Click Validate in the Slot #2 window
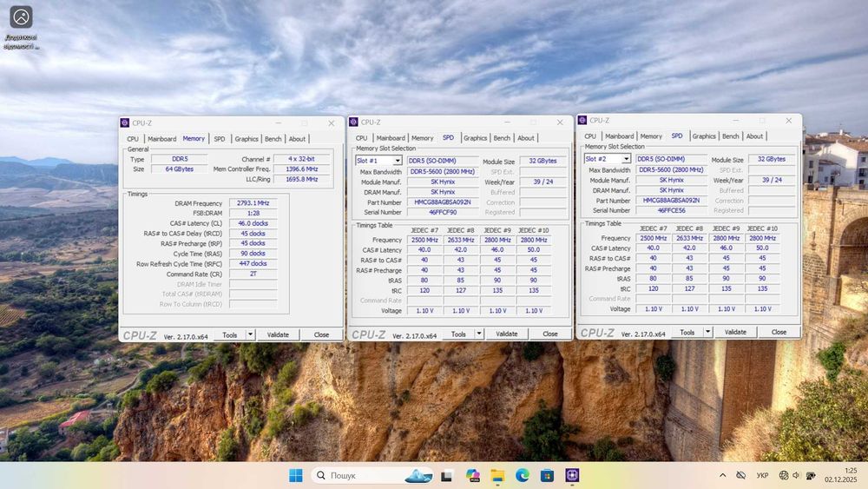 pyautogui.click(x=735, y=332)
